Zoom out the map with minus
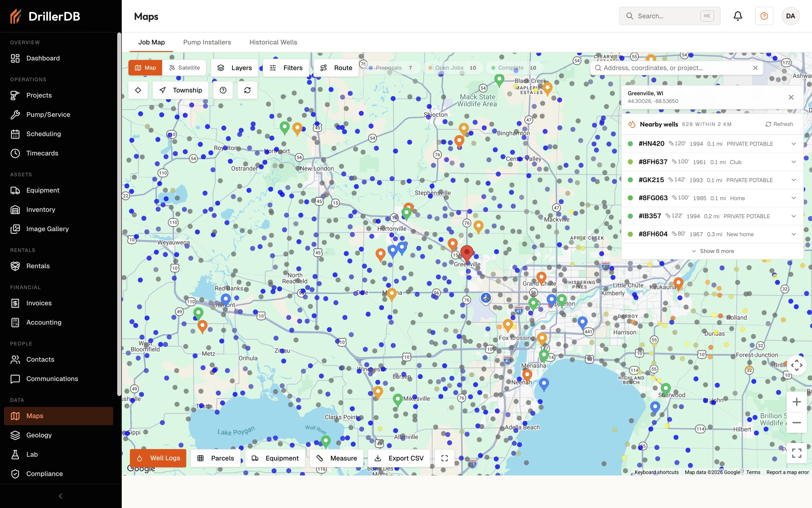Screen dimensions: 812x508 pyautogui.click(x=797, y=423)
